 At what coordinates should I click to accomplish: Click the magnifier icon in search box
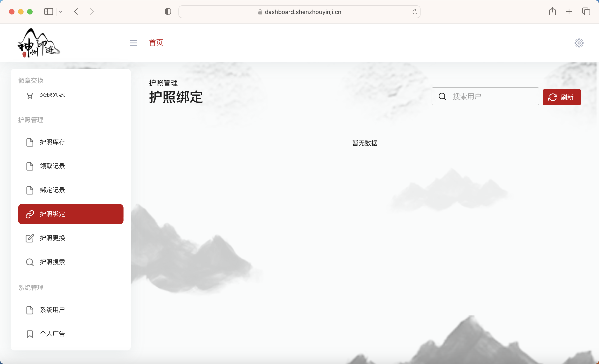click(442, 97)
